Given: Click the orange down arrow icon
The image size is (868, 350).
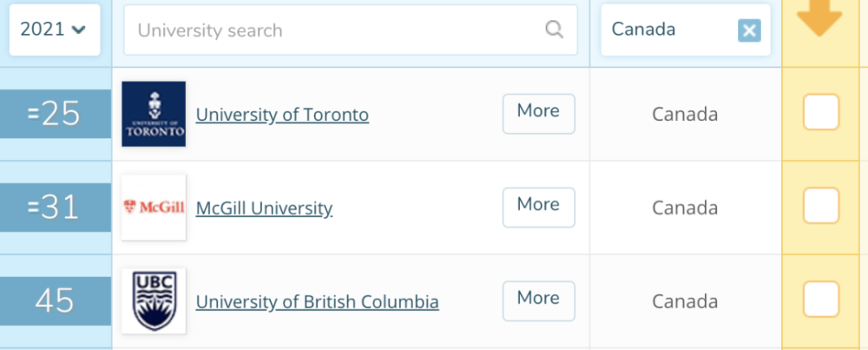Looking at the screenshot, I should (819, 19).
